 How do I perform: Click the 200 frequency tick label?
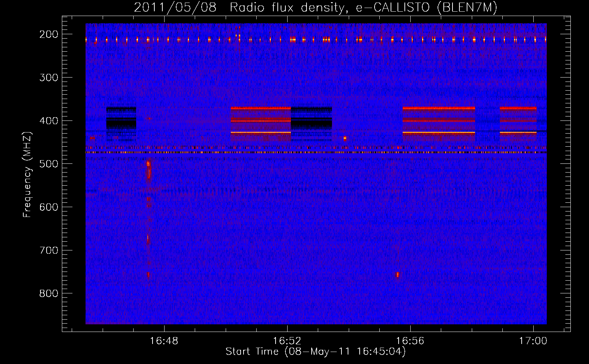pos(49,34)
